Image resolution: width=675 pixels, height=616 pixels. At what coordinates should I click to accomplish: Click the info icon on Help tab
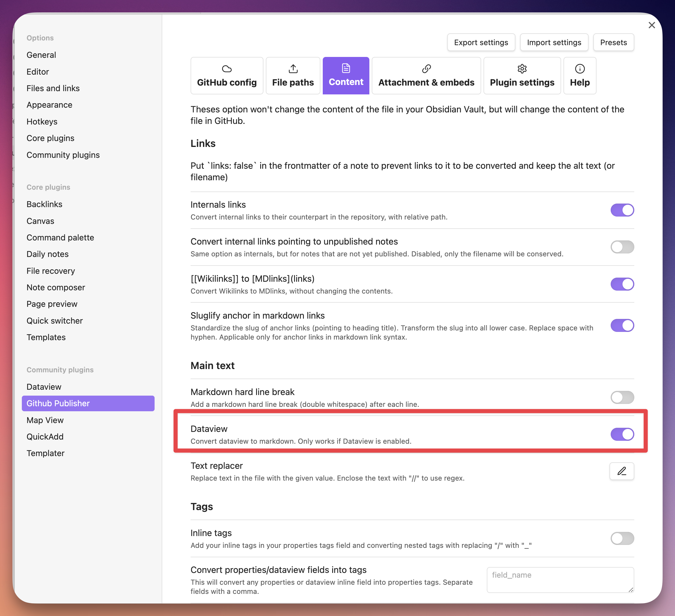[x=580, y=69]
